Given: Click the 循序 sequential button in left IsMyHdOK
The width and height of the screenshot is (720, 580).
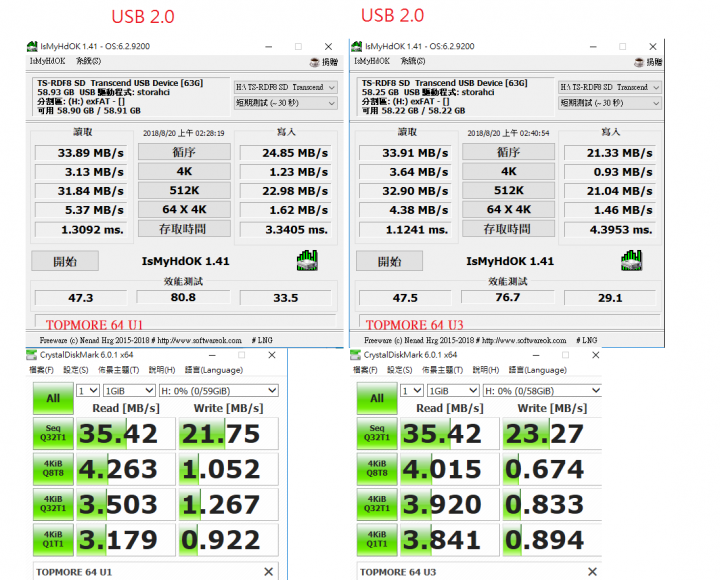Looking at the screenshot, I should click(184, 152).
